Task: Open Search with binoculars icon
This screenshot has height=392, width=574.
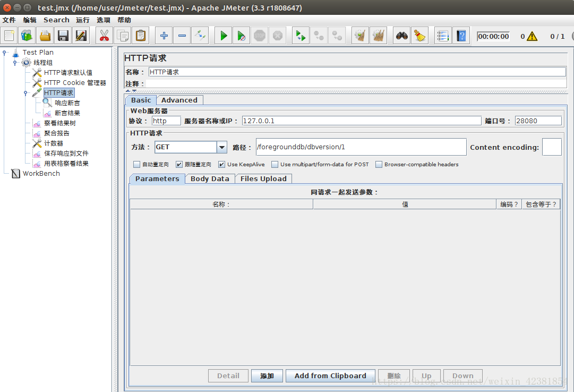Action: pyautogui.click(x=401, y=36)
